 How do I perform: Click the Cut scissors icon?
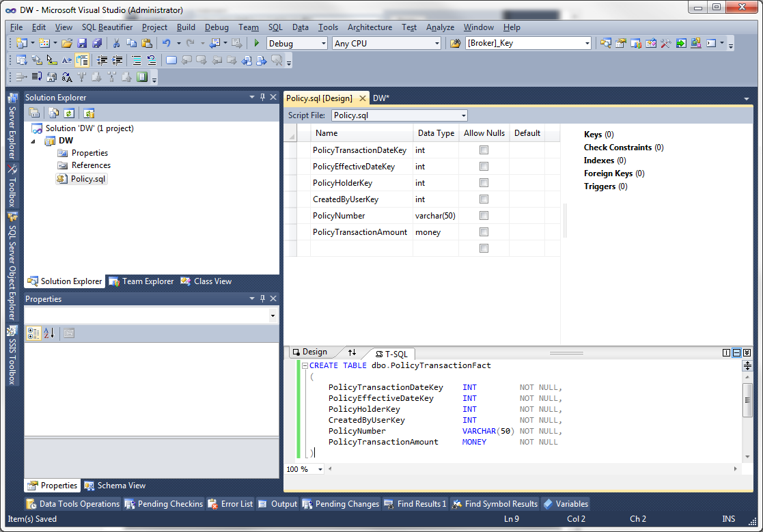(x=116, y=43)
